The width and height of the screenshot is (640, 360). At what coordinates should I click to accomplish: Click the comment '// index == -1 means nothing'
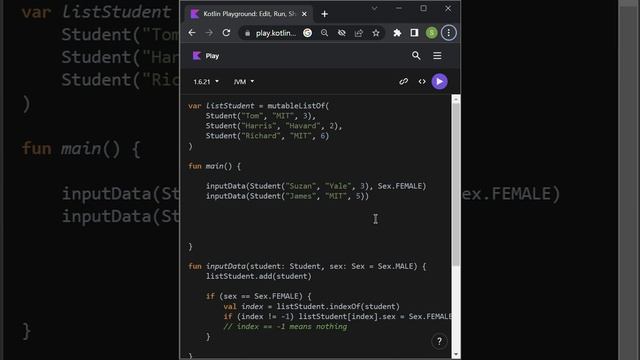(285, 327)
